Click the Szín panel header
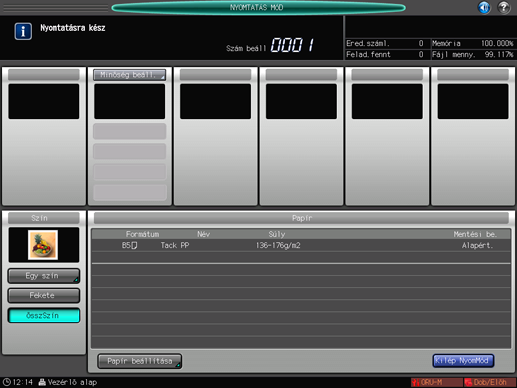 click(44, 218)
